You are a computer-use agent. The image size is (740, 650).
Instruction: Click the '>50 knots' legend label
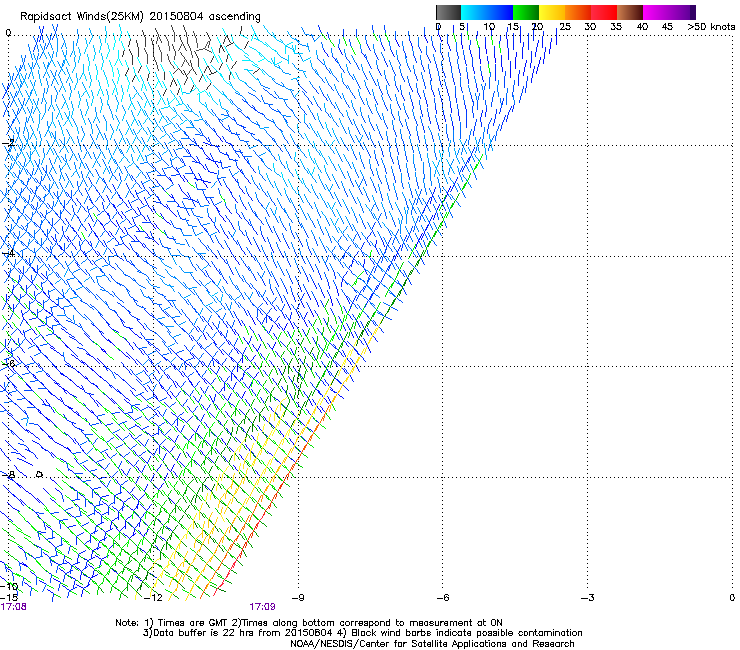711,27
